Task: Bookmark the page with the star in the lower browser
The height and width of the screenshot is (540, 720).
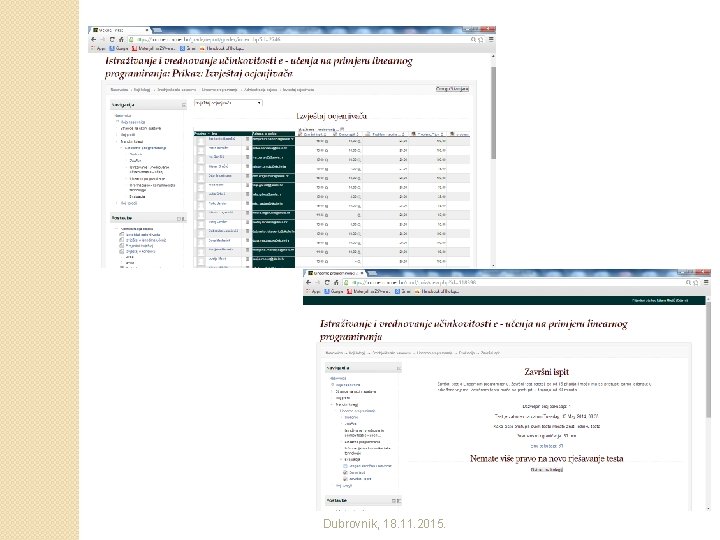Action: tap(696, 282)
